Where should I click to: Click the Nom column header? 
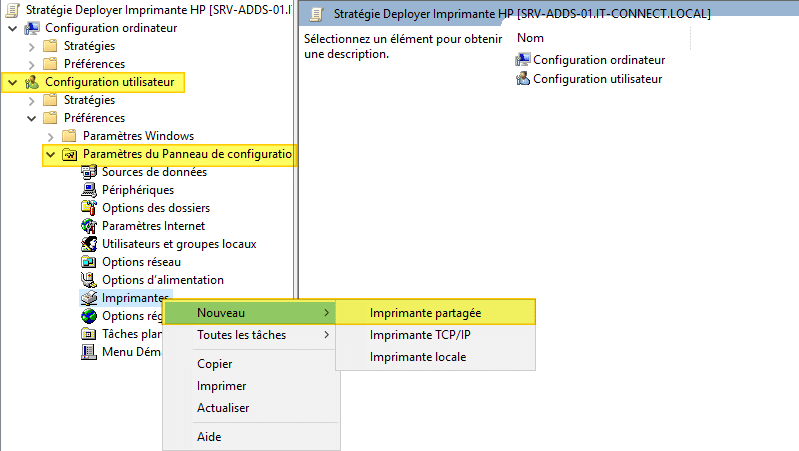click(530, 37)
